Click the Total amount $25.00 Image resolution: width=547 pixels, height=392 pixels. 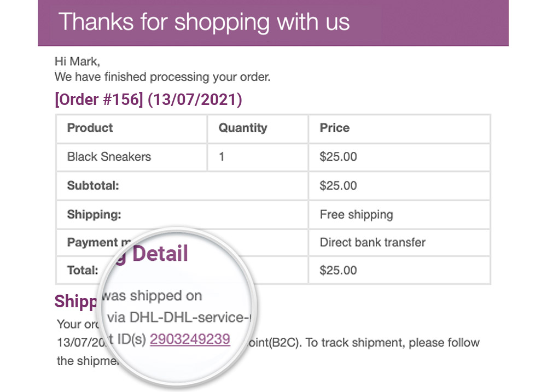coord(338,270)
